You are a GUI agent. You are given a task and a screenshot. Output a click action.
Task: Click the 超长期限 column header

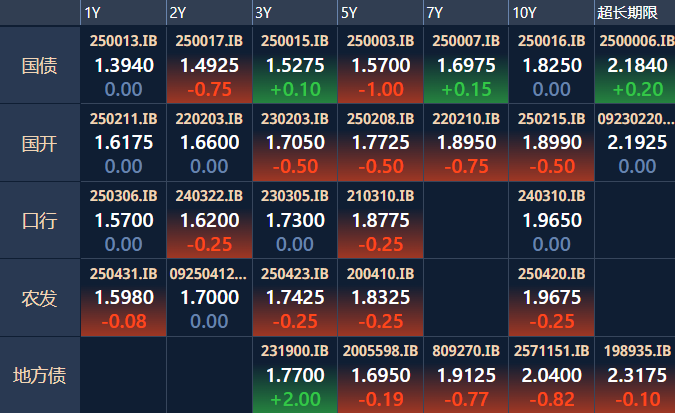635,12
